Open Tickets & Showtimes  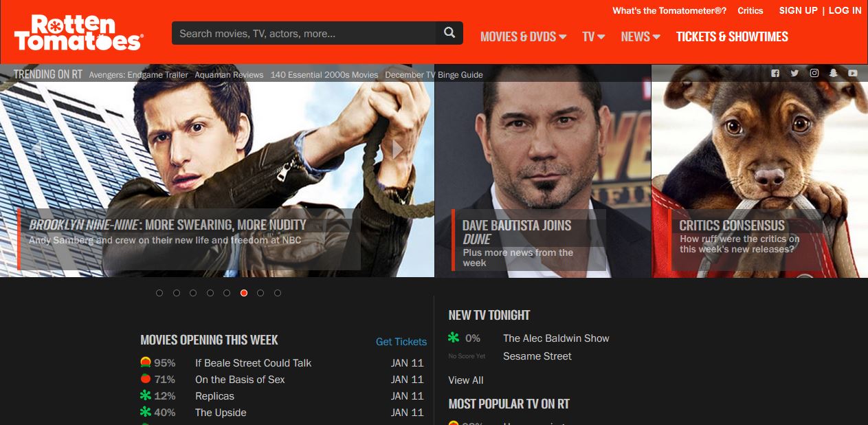click(x=732, y=36)
